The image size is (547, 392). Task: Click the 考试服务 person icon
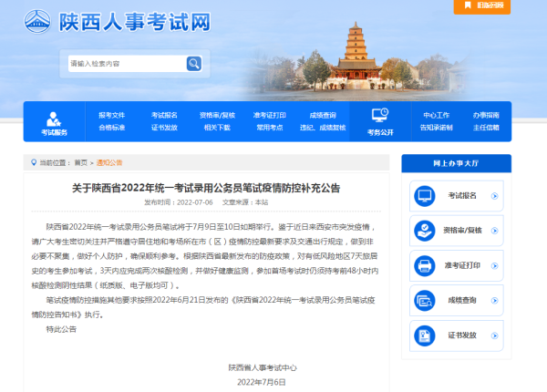[54, 118]
